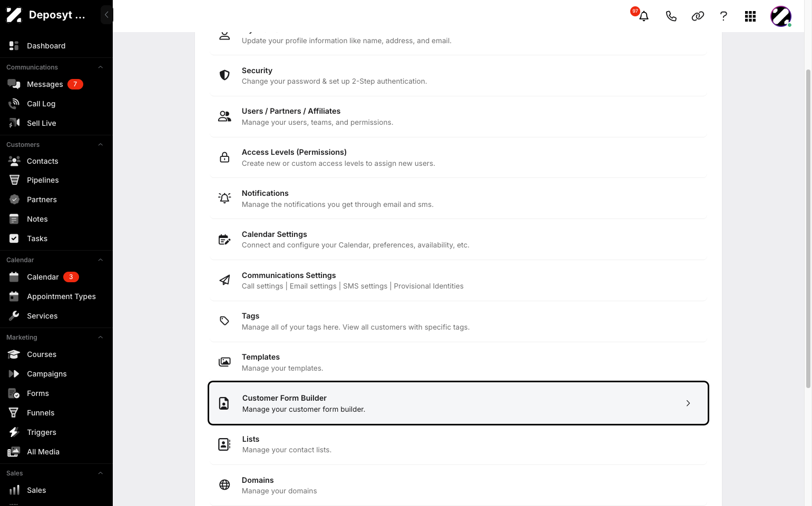
Task: Collapse the Marketing sidebar section
Action: 100,338
